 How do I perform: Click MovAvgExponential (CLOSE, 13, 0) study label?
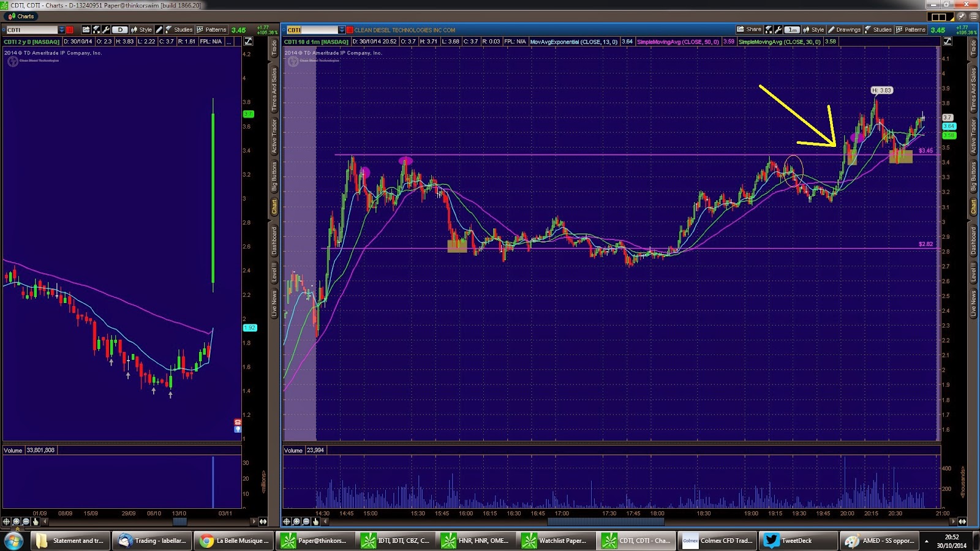coord(573,42)
